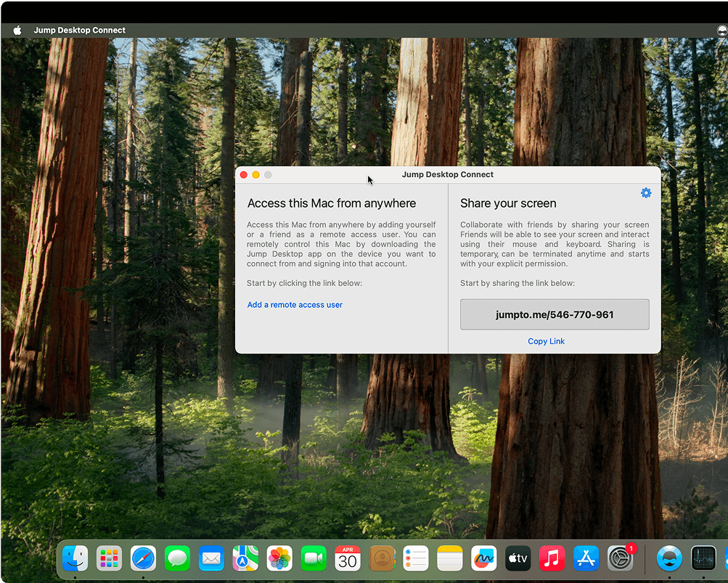Open Launchpad from the dock

(109, 558)
